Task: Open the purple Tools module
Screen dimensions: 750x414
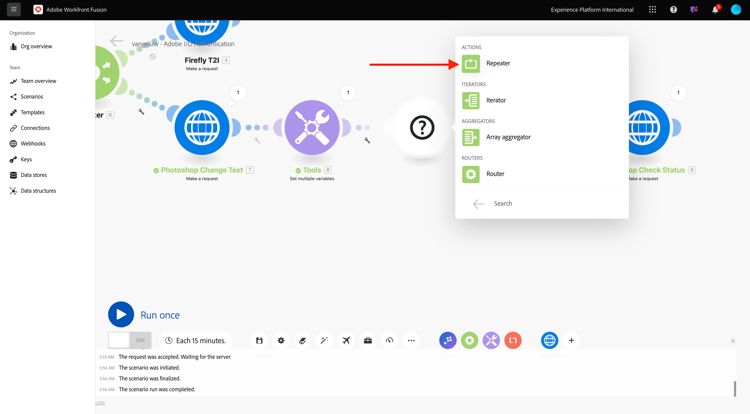Action: pyautogui.click(x=312, y=128)
